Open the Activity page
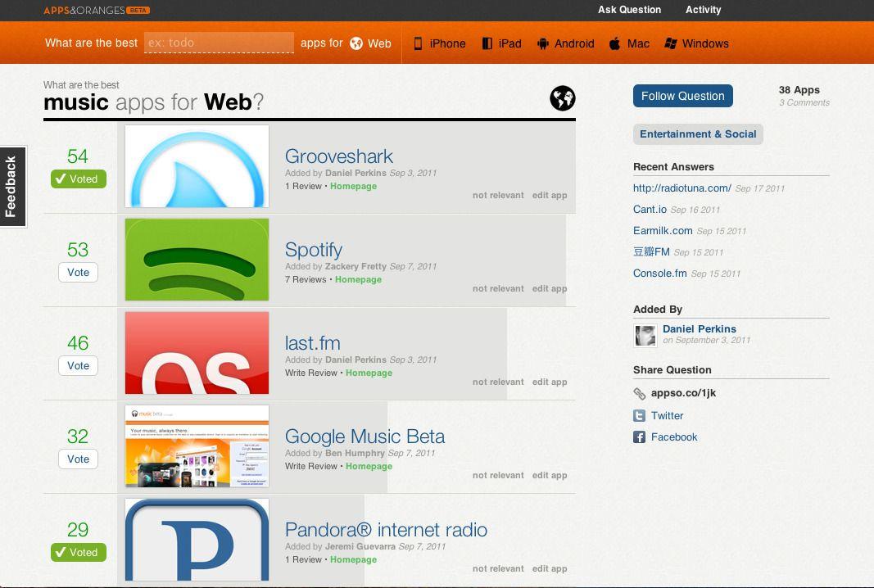The width and height of the screenshot is (874, 588). point(704,10)
